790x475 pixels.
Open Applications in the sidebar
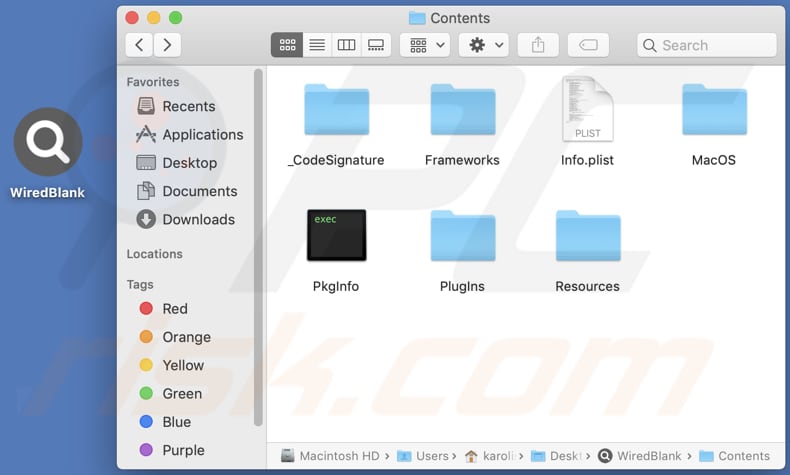pyautogui.click(x=189, y=134)
